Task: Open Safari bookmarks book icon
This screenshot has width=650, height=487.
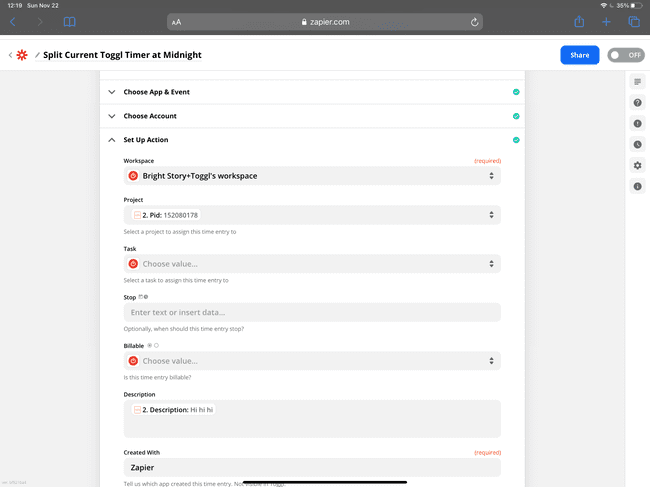Action: (x=69, y=22)
